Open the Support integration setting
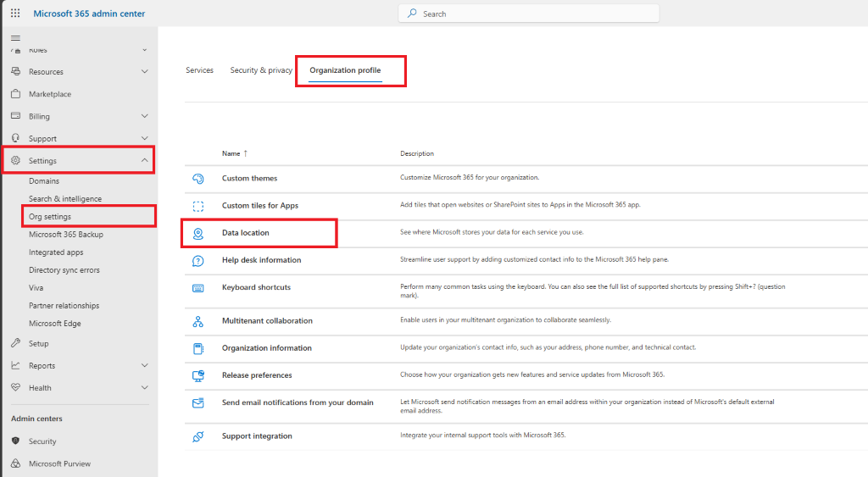Screen dimensions: 868x477 click(x=257, y=436)
